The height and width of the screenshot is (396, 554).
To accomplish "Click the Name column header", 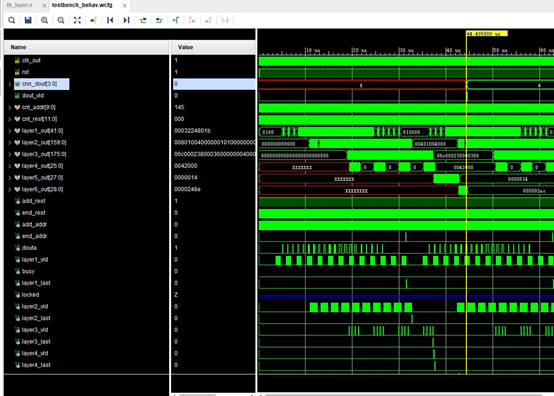I will tap(87, 47).
